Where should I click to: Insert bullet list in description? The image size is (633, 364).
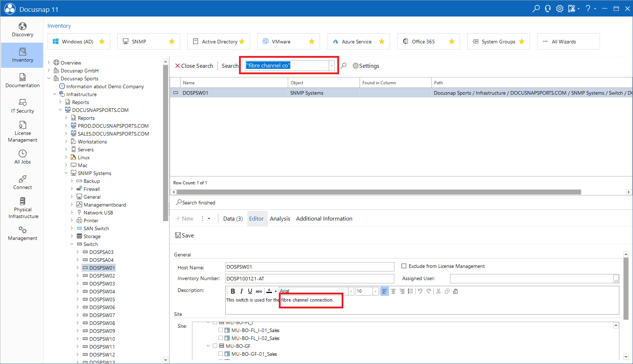[x=411, y=291]
